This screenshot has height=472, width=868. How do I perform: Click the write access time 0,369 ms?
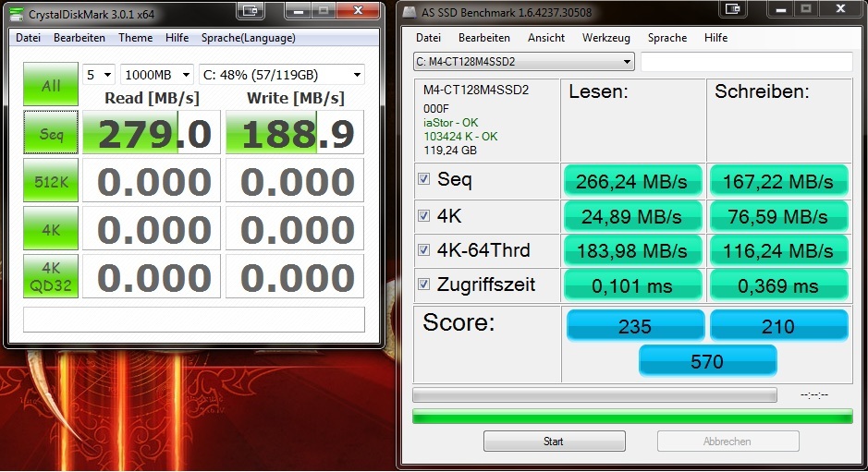pos(778,285)
